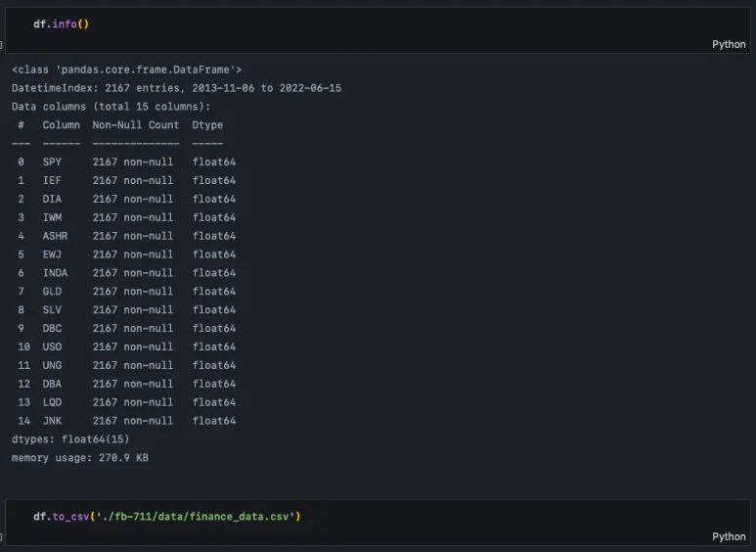756x552 pixels.
Task: Click the 'memory usage: 270.9 KB' line
Action: 79,458
